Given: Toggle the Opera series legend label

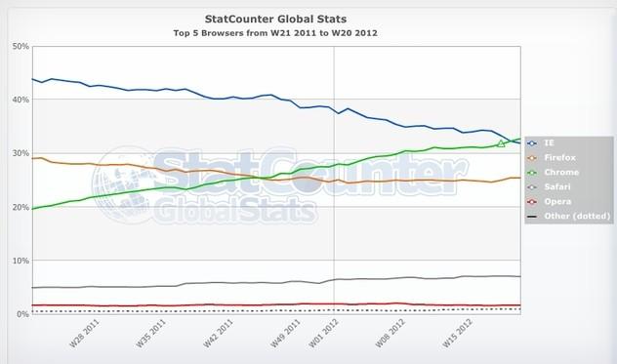Looking at the screenshot, I should (x=557, y=201).
